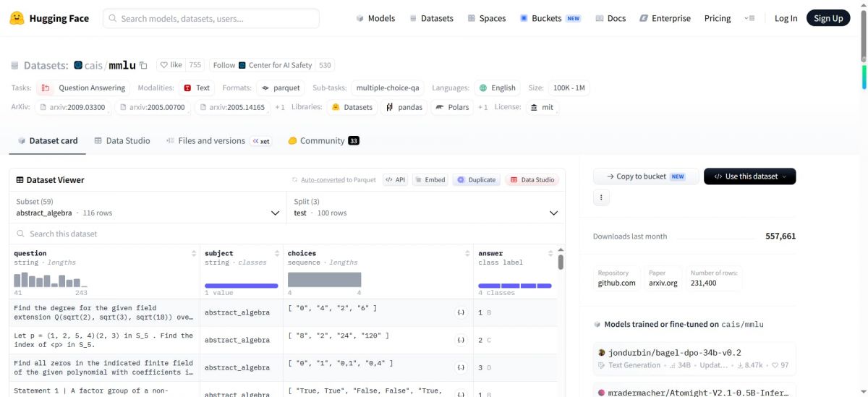
Task: Click the heart like icon
Action: [164, 65]
